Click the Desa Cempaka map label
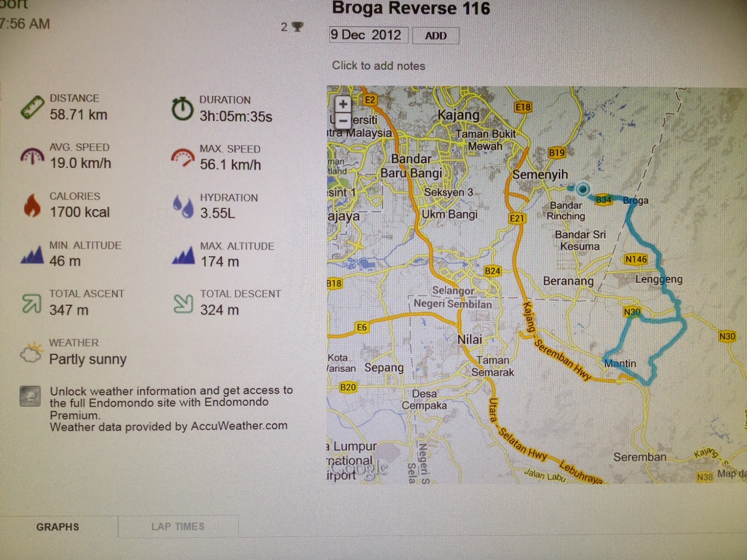 [x=424, y=399]
